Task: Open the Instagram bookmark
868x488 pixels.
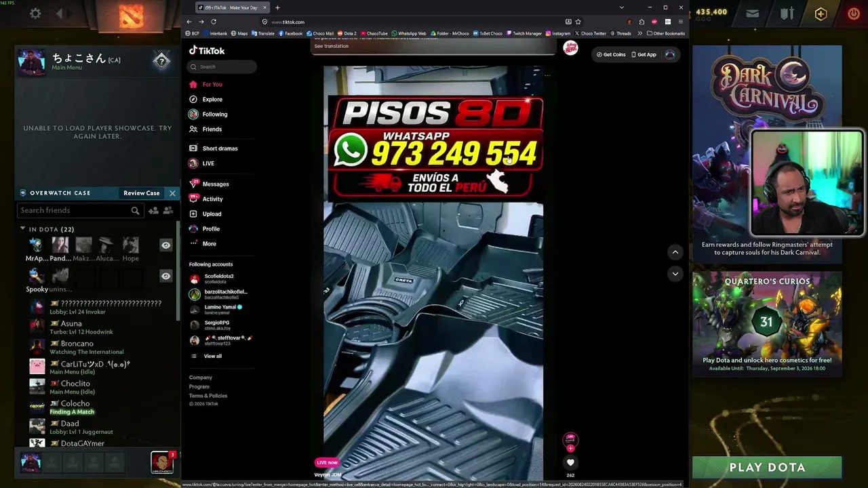Action: 558,33
